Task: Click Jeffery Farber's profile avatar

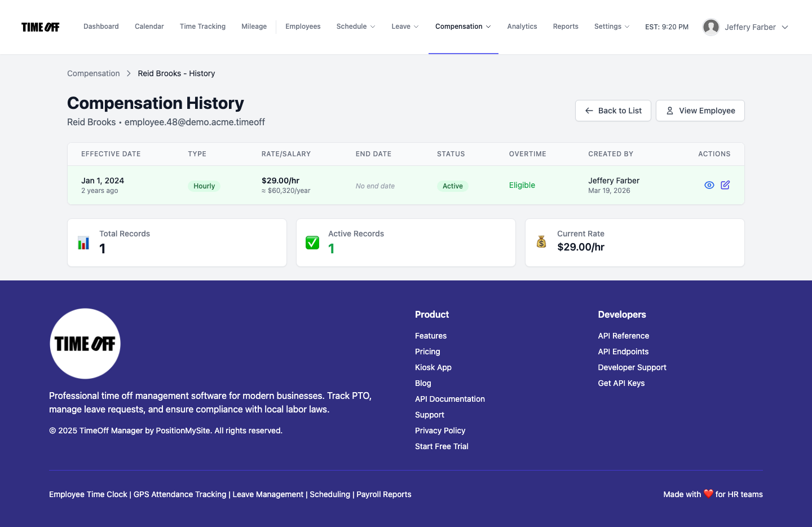Action: pyautogui.click(x=711, y=27)
